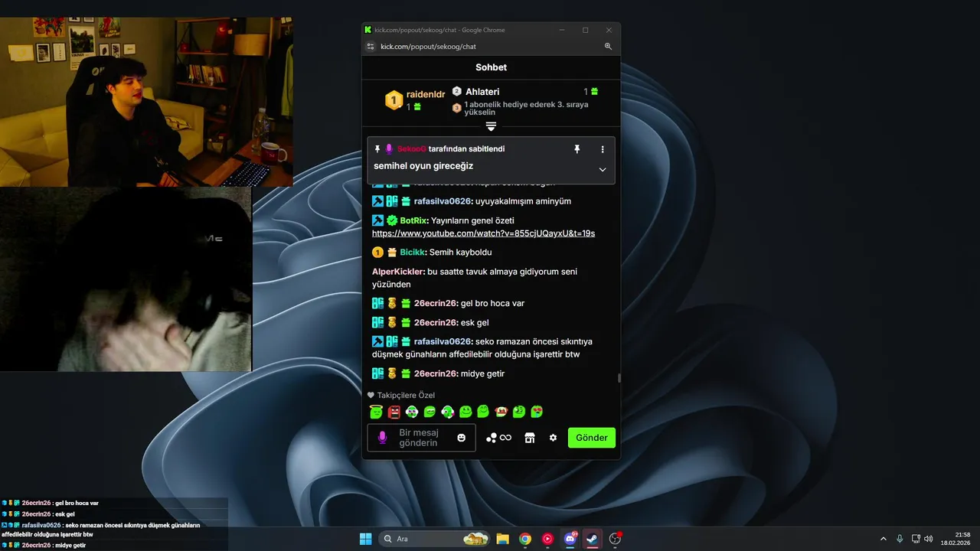The height and width of the screenshot is (551, 980).
Task: Open YouTube Music from taskbar
Action: click(x=547, y=539)
